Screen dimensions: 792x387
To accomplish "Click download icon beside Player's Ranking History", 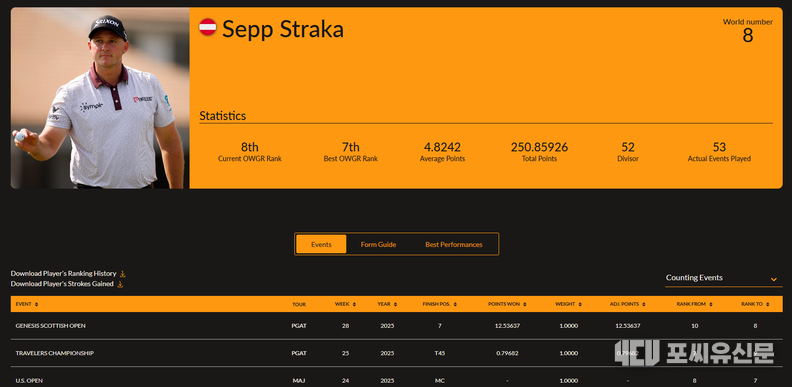I will [122, 274].
